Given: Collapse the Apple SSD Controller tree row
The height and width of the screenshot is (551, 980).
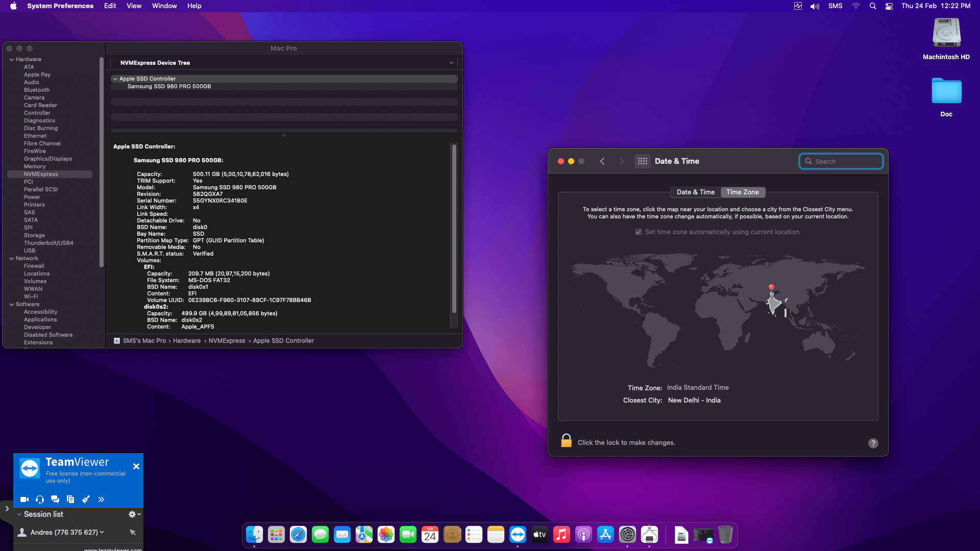Looking at the screenshot, I should point(115,79).
